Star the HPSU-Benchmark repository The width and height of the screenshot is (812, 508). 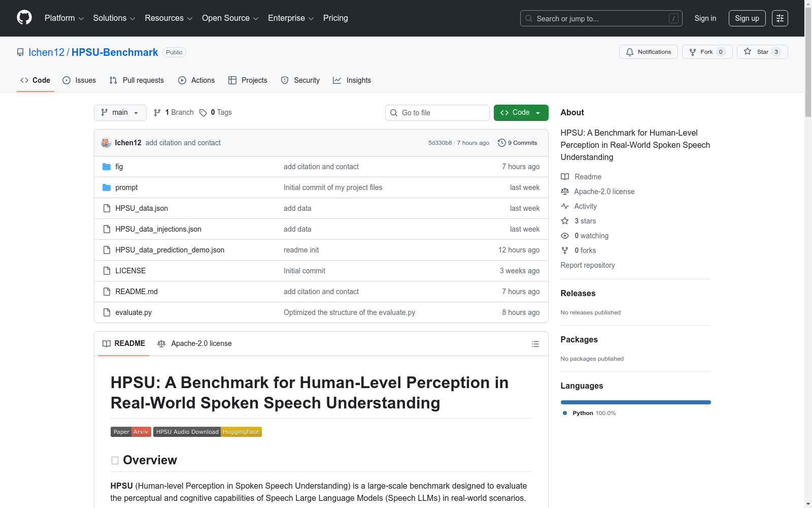pos(762,52)
